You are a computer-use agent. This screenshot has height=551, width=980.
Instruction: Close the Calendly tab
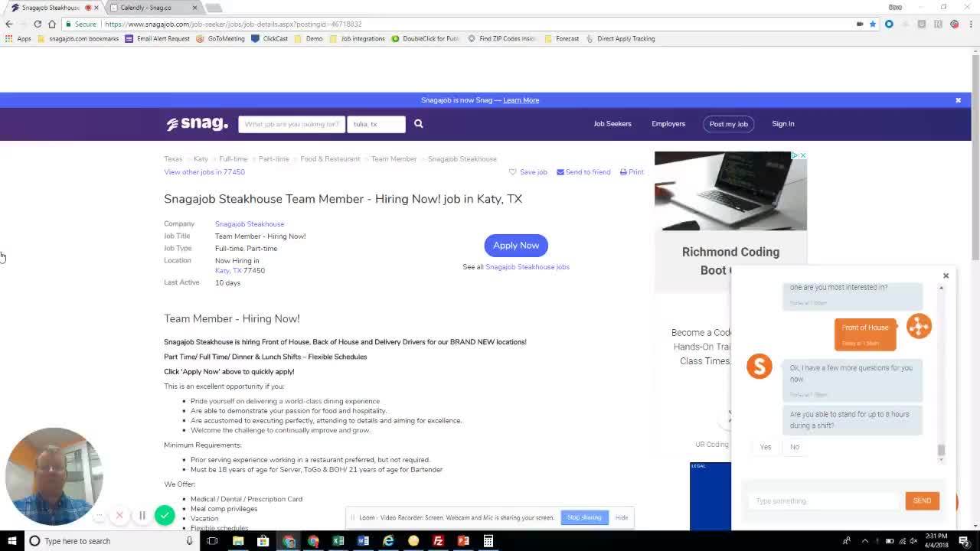click(194, 8)
